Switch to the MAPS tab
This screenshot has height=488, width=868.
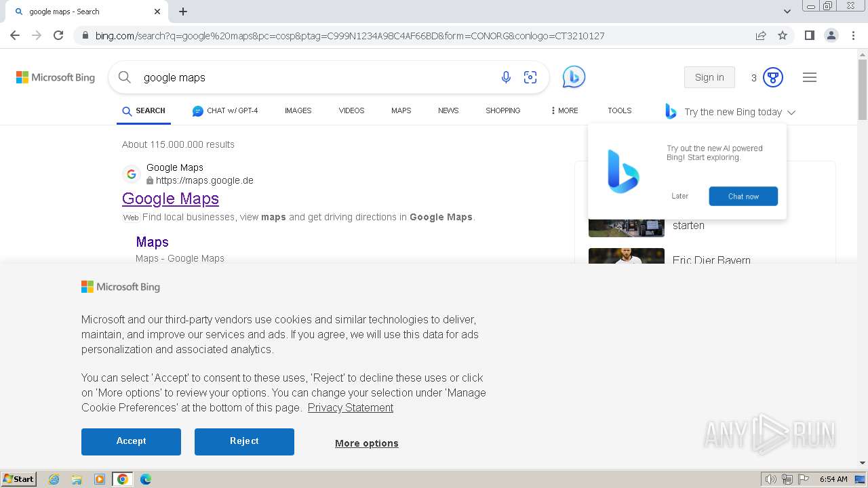(401, 110)
